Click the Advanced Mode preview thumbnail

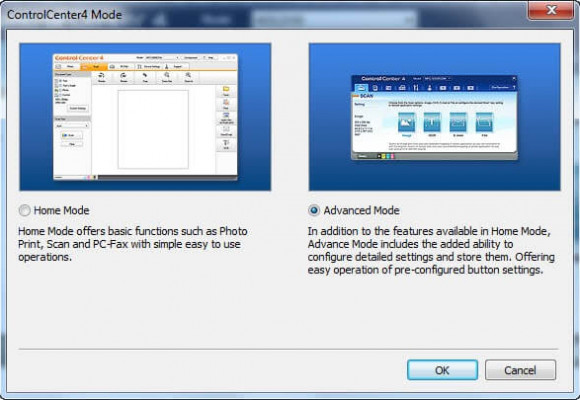pyautogui.click(x=435, y=117)
